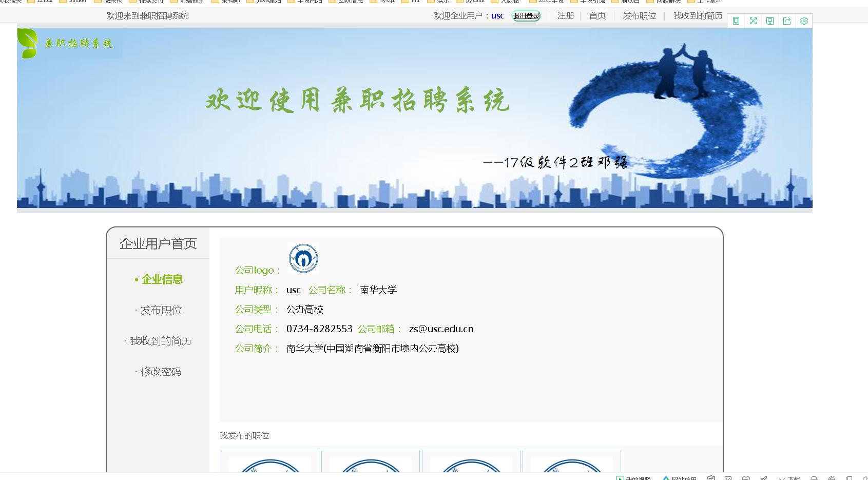
Task: Open 发布职位 from the left sidebar
Action: 162,310
